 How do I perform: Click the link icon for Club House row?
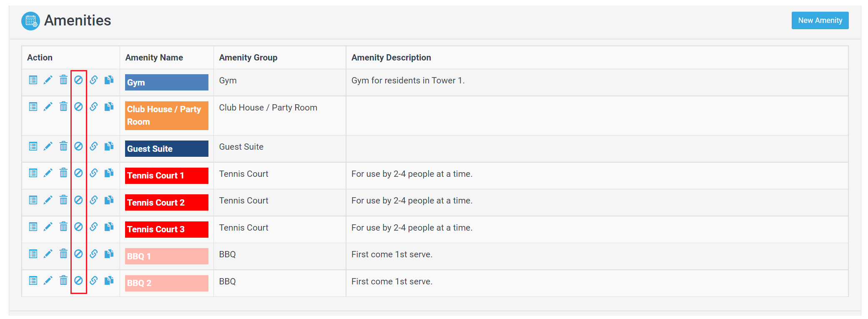94,107
